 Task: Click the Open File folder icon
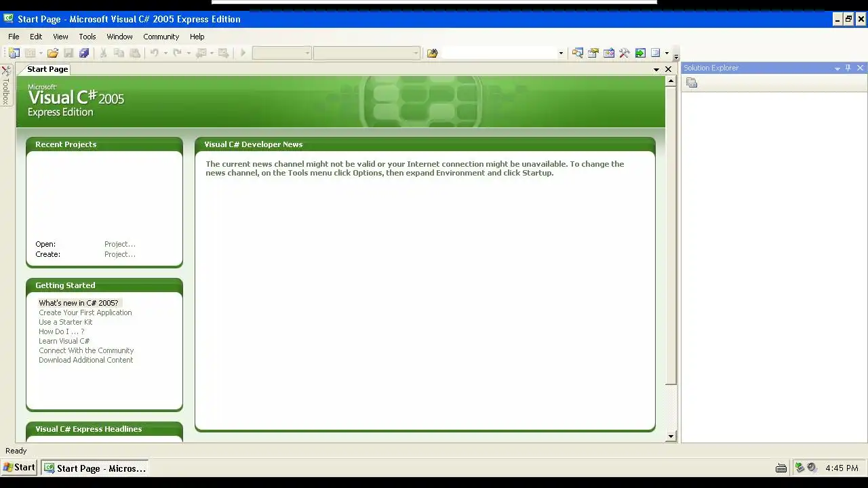tap(53, 53)
